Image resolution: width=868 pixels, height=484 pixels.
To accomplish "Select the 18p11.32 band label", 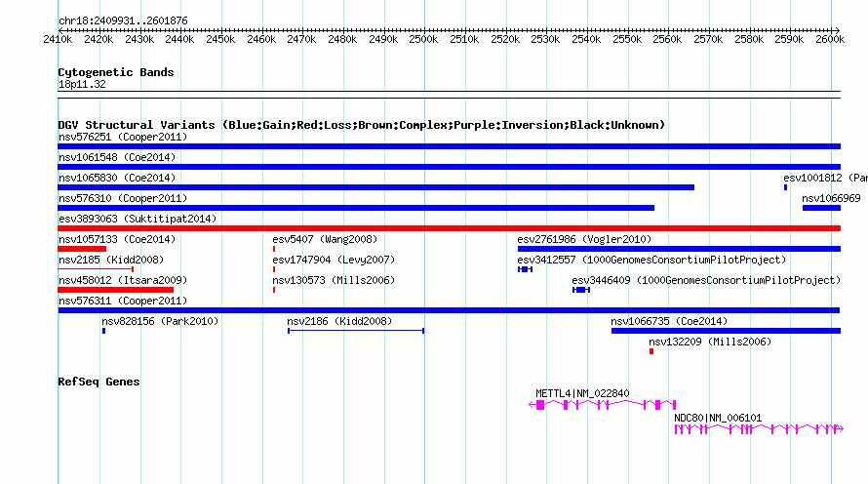I will click(82, 84).
